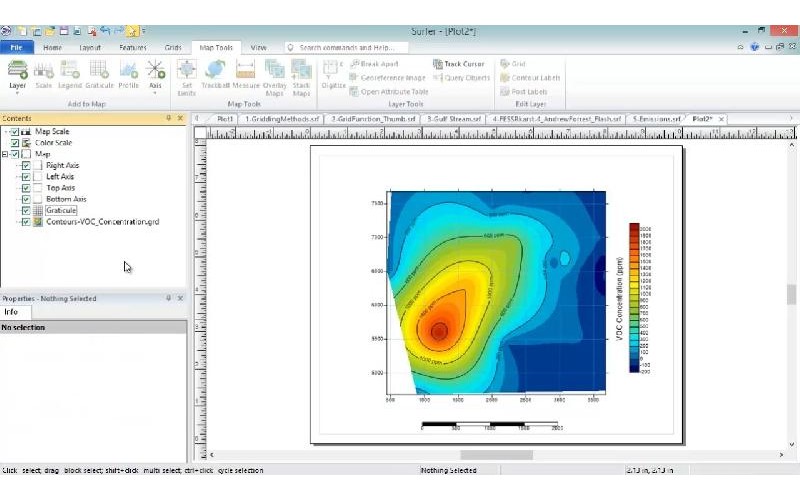The width and height of the screenshot is (800, 500).
Task: Click the Stack Maps icon
Action: pos(302,75)
